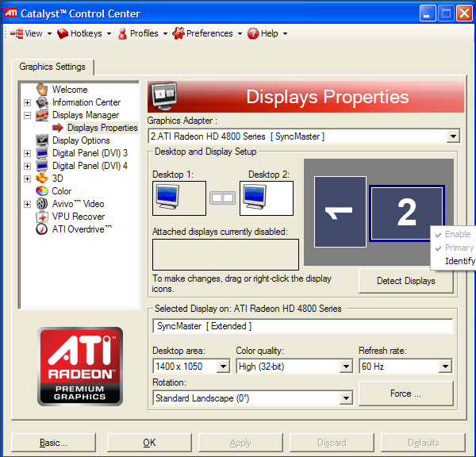The image size is (476, 457).
Task: Click the Display Options icon
Action: pyautogui.click(x=42, y=140)
